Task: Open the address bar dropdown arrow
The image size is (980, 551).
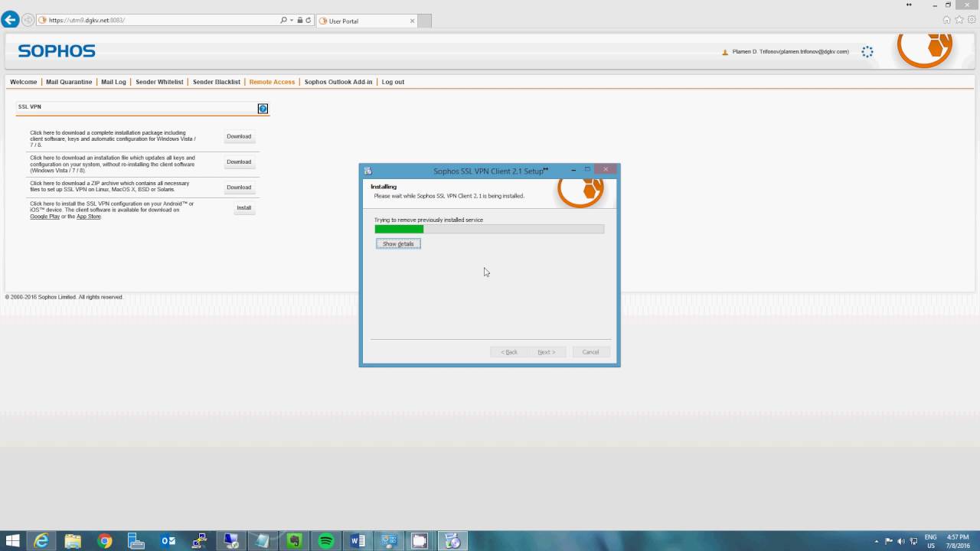Action: (x=292, y=21)
